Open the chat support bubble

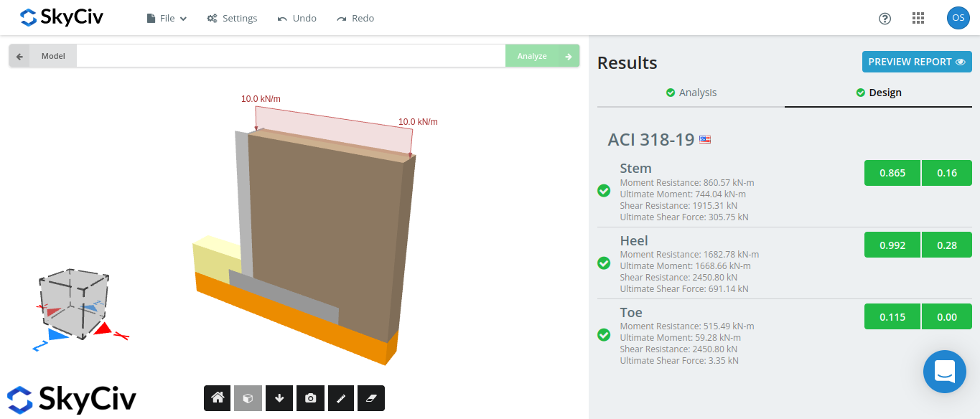pos(944,371)
